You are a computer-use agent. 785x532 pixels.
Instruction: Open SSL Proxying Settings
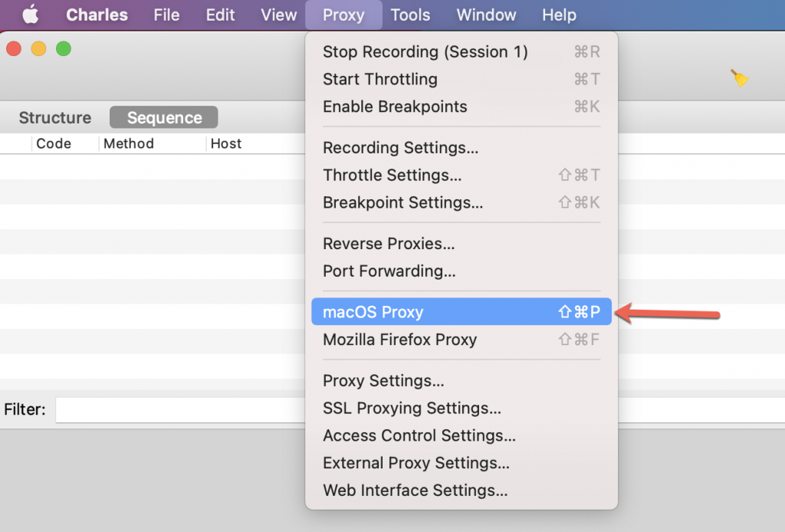461,408
